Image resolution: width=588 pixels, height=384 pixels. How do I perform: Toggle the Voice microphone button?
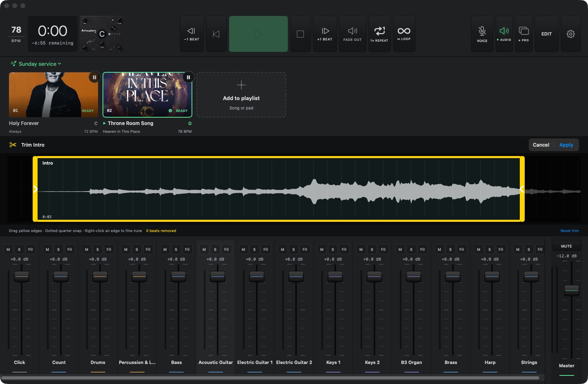(x=482, y=34)
